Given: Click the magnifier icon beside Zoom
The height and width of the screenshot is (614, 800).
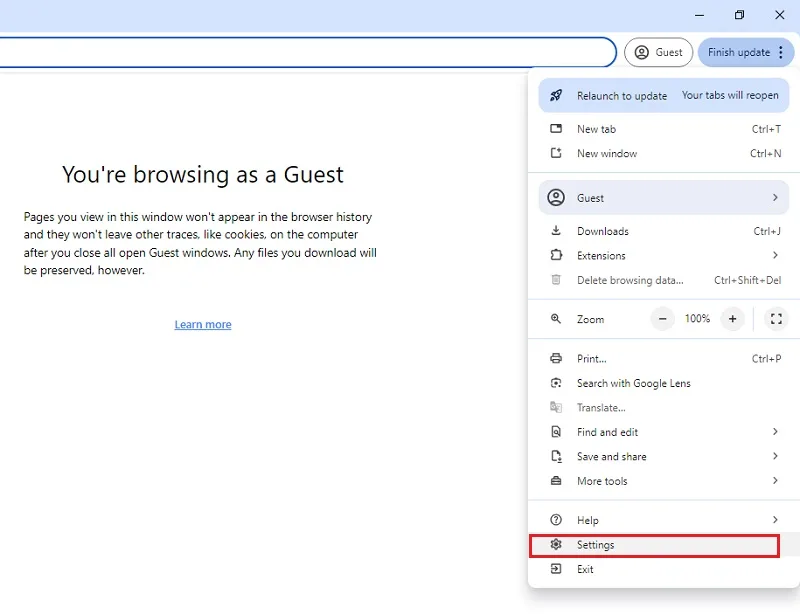Looking at the screenshot, I should coord(556,319).
